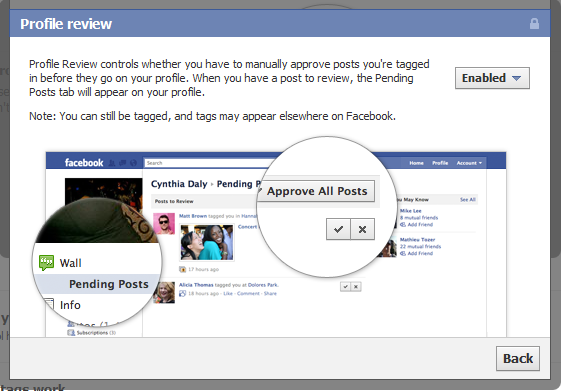The width and height of the screenshot is (561, 391).
Task: Select the Info tab in sidebar
Action: click(x=70, y=305)
